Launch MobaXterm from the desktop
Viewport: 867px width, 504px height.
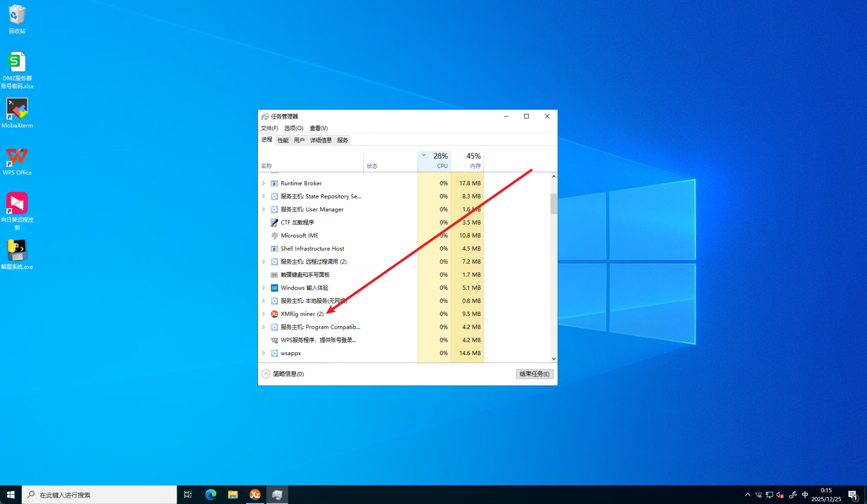[17, 112]
